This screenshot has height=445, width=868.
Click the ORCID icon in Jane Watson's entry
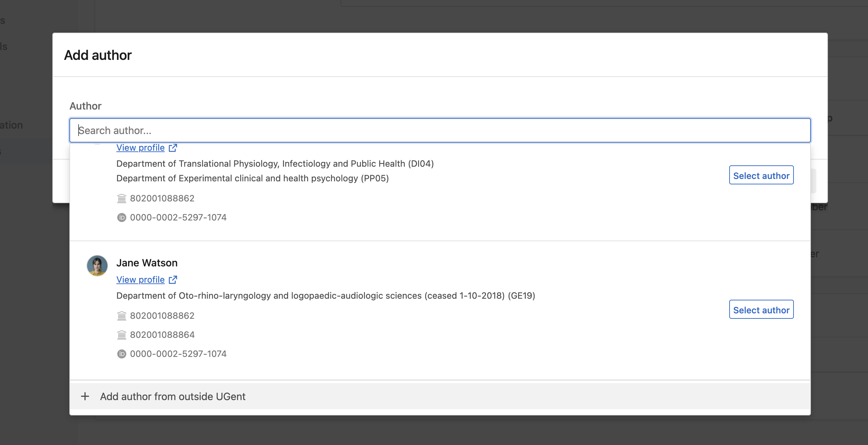[122, 354]
